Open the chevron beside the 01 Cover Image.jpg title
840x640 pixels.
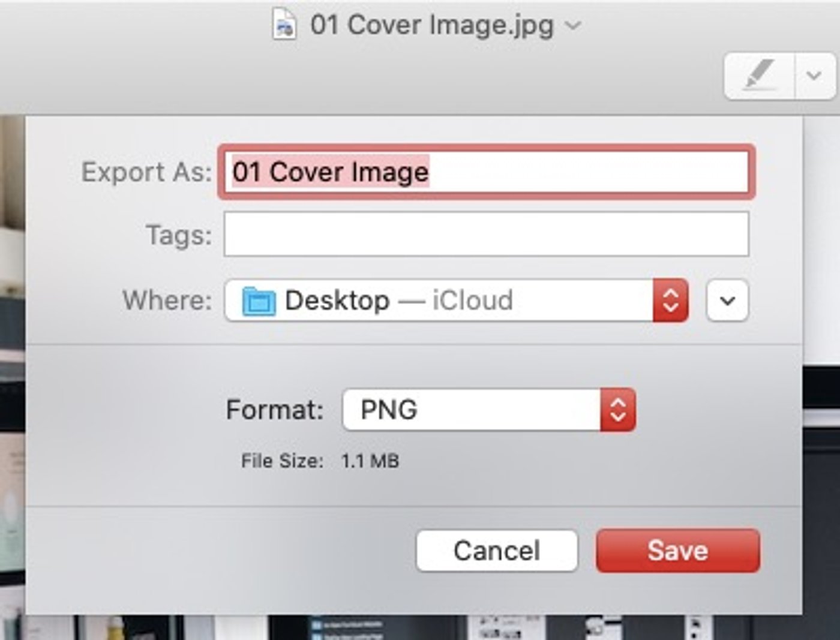click(x=573, y=26)
